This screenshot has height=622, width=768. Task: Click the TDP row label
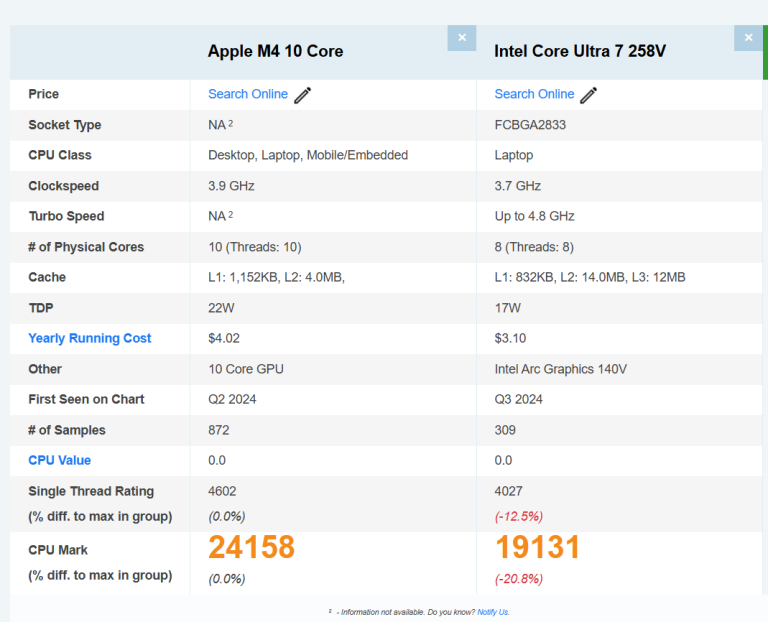41,308
